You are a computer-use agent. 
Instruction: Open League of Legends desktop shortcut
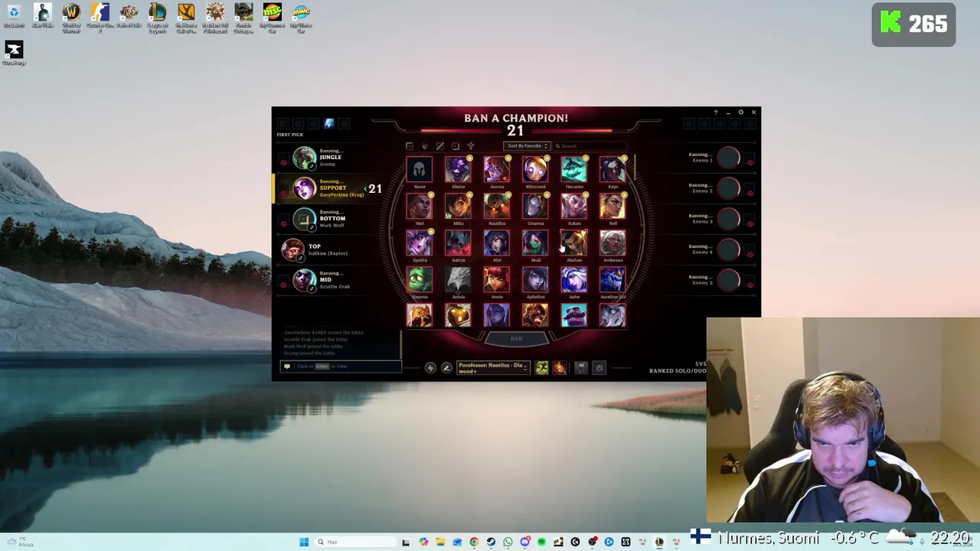pos(157,18)
